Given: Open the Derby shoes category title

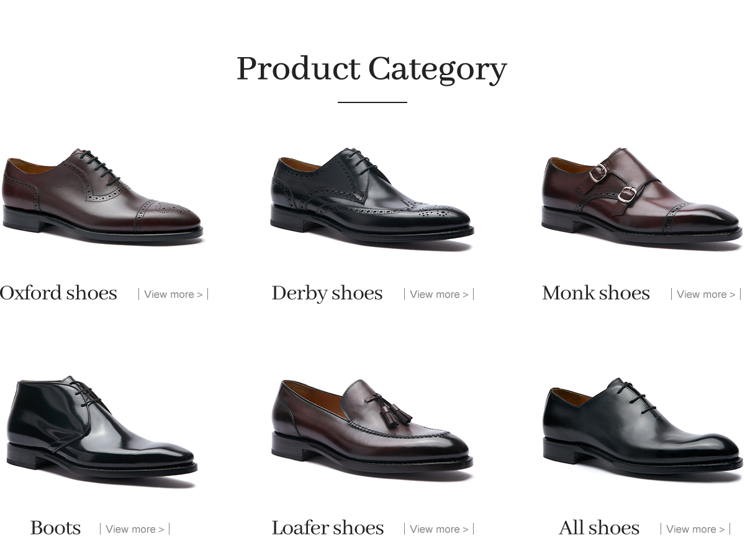Looking at the screenshot, I should pyautogui.click(x=327, y=293).
